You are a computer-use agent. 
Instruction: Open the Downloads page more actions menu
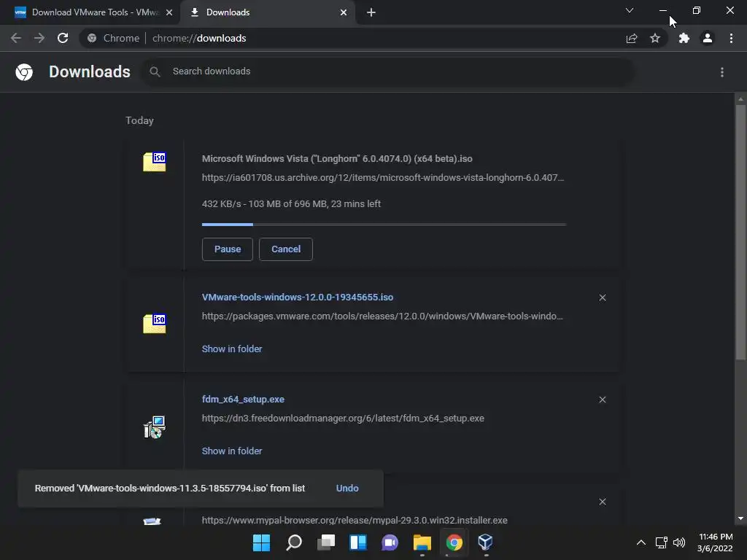click(x=722, y=72)
